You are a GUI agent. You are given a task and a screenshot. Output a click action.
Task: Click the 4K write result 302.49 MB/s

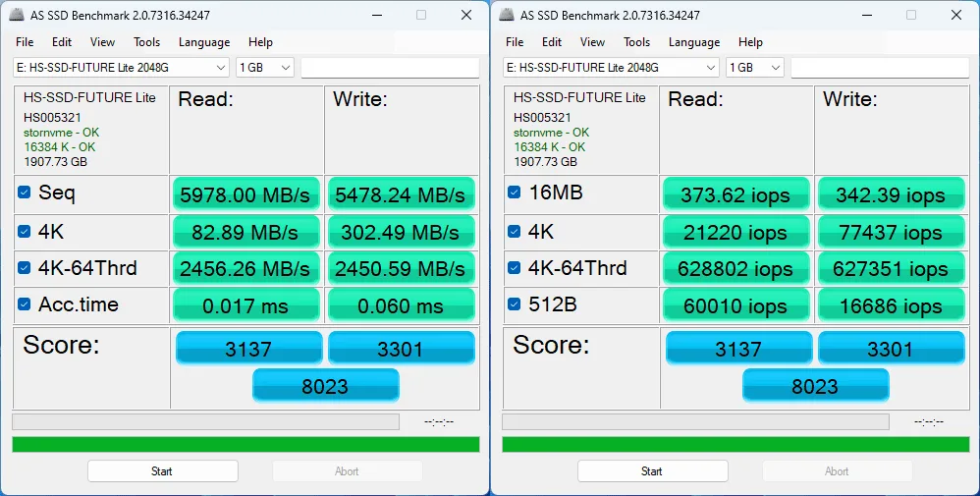401,232
